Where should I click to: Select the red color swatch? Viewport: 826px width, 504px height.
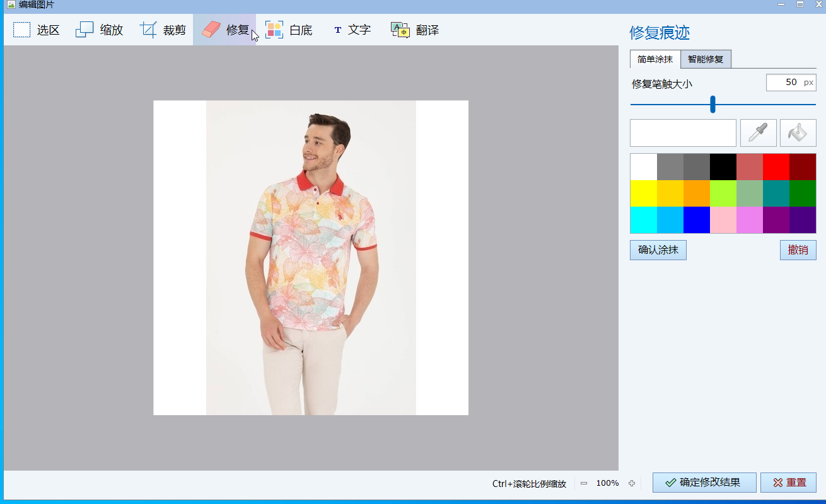775,166
